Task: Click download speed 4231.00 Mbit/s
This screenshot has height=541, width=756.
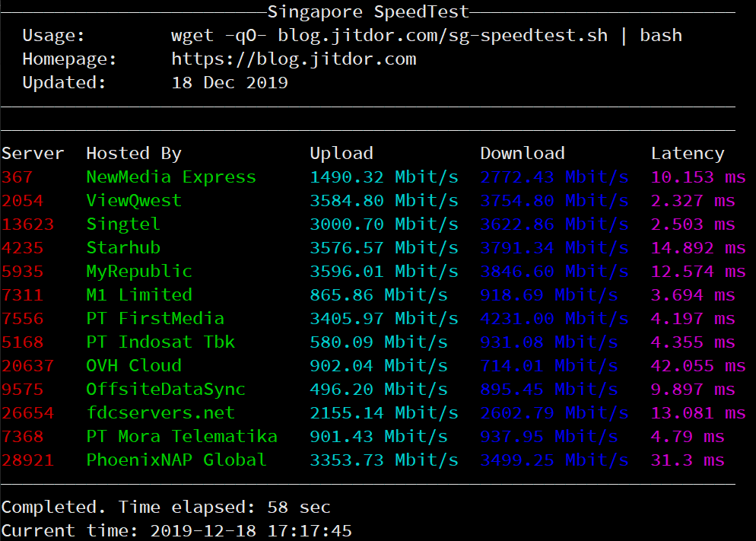Action: tap(554, 319)
